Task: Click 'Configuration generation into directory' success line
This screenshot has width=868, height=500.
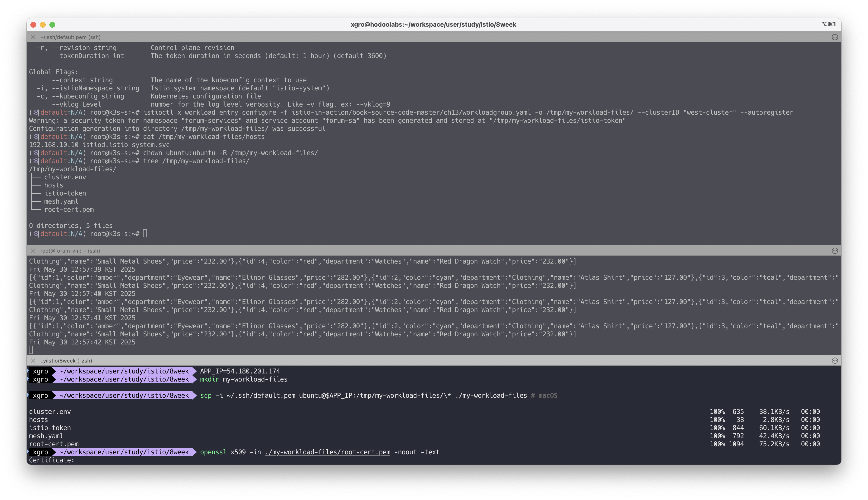Action: 177,129
